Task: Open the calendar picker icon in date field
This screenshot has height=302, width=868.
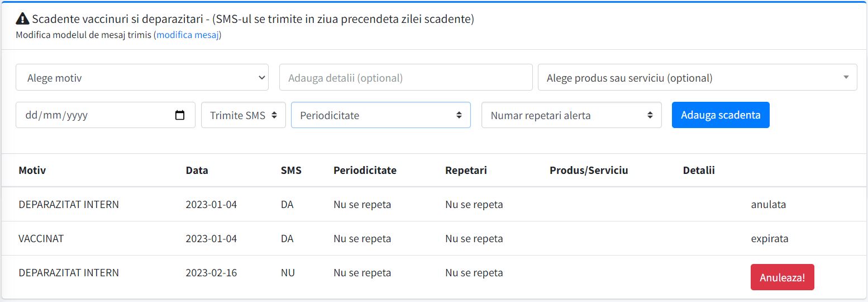Action: (x=180, y=115)
